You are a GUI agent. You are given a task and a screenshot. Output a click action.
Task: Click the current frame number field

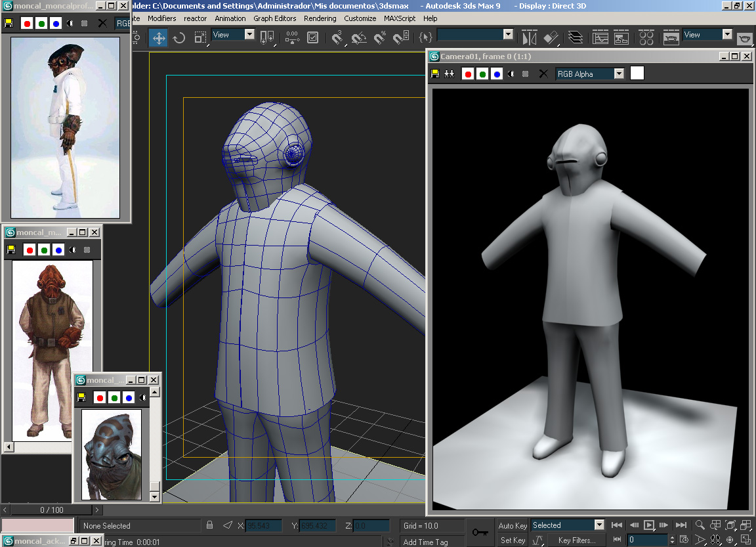(648, 540)
